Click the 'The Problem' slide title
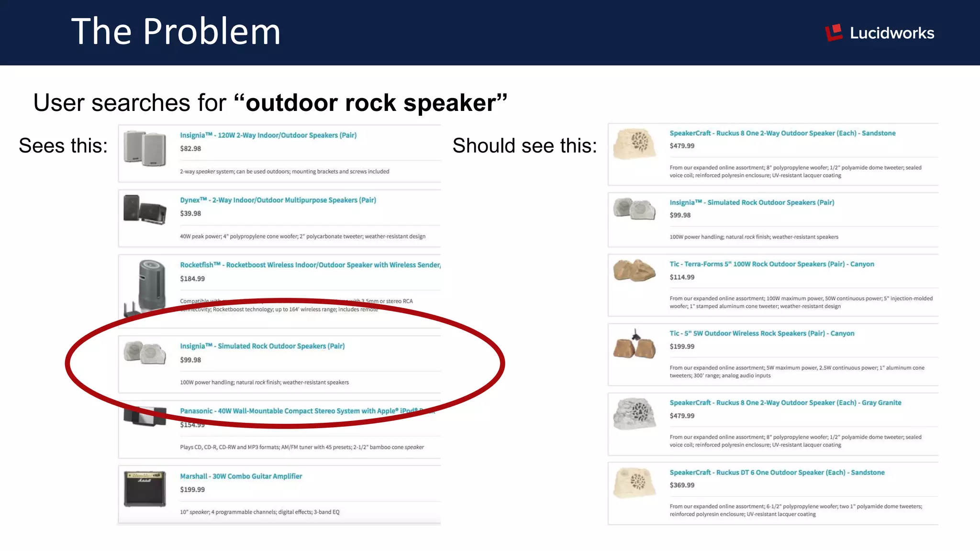The image size is (980, 551). (176, 32)
